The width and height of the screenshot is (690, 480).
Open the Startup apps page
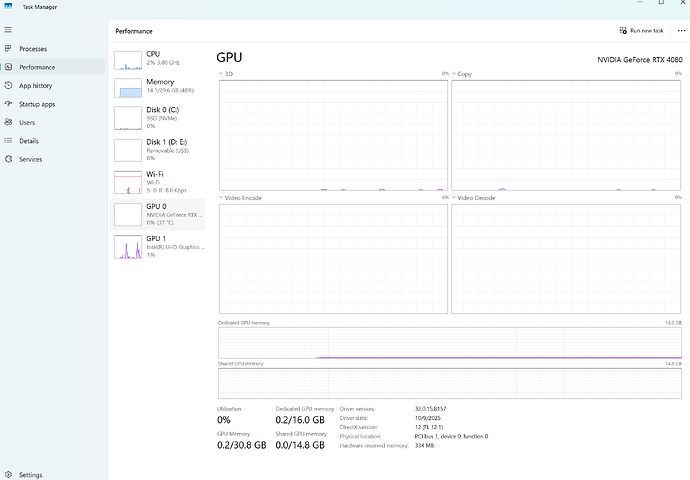[53, 104]
